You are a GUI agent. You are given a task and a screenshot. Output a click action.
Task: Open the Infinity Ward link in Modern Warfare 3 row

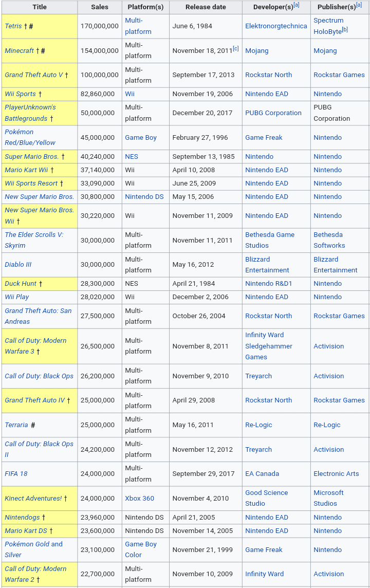(264, 335)
